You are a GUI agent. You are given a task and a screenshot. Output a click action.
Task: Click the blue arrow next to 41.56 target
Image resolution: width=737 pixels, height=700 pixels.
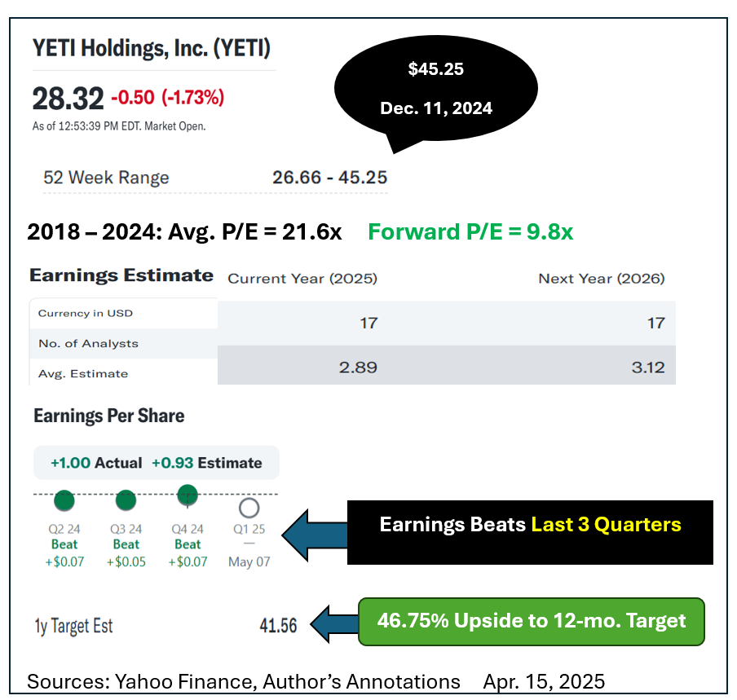(332, 625)
